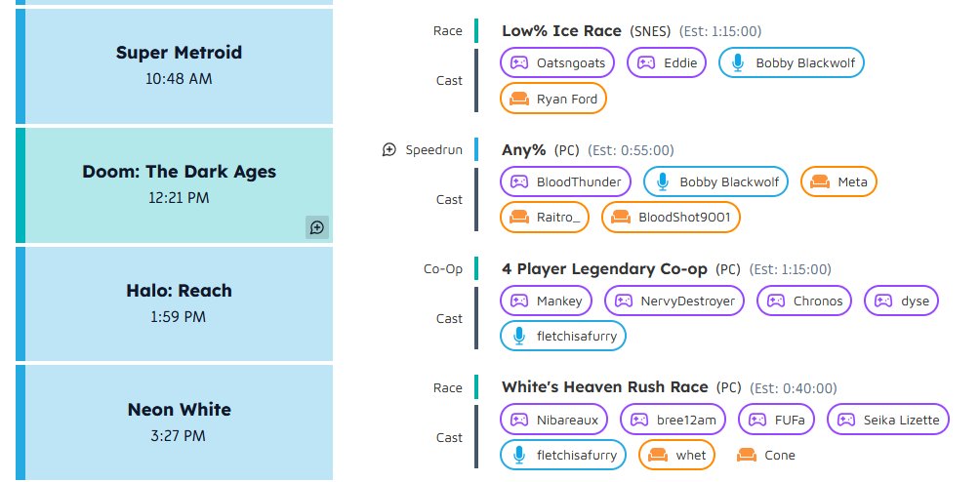Click the Nibareaux runner chip

553,420
